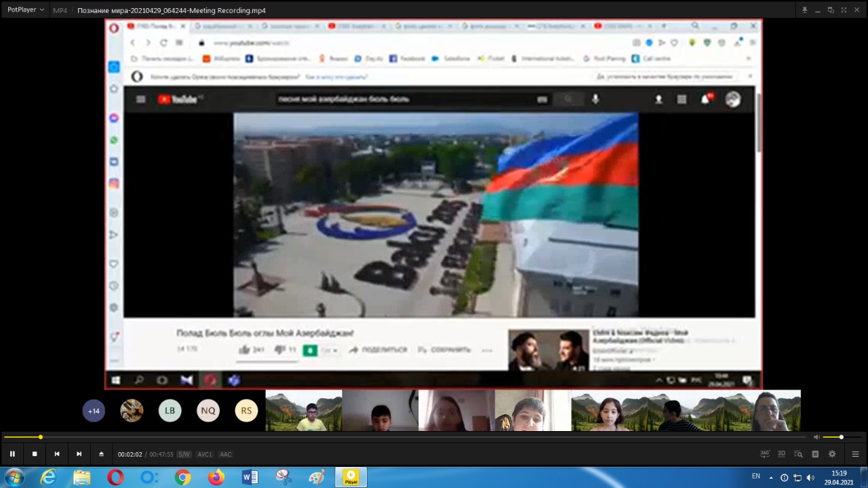Viewport: 868px width, 488px height.
Task: Open PotPlayer control panel gear
Action: click(832, 454)
